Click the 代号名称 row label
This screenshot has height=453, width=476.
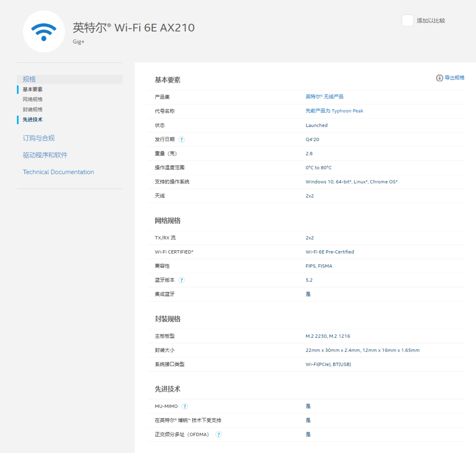pyautogui.click(x=165, y=111)
